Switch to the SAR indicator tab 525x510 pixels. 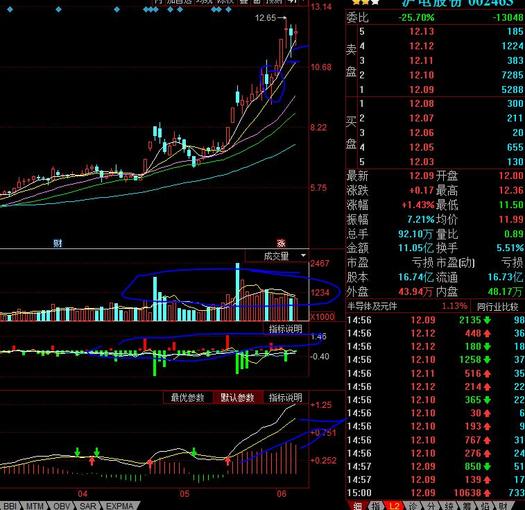88,506
